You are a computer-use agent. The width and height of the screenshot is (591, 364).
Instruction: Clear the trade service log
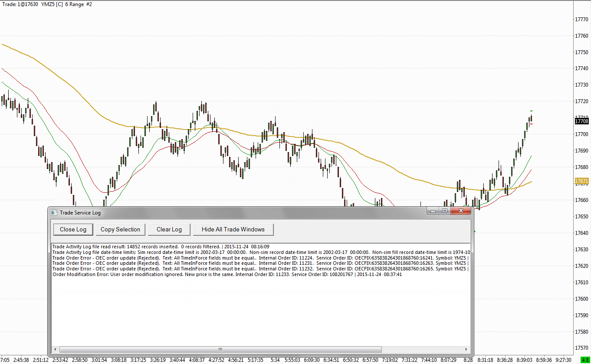pyautogui.click(x=169, y=229)
